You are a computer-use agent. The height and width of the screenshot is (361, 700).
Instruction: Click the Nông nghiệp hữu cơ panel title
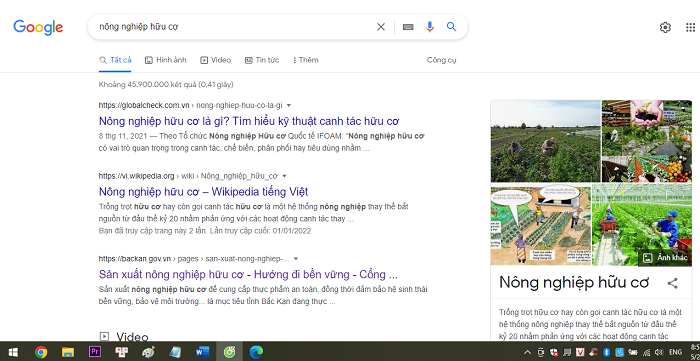[574, 282]
